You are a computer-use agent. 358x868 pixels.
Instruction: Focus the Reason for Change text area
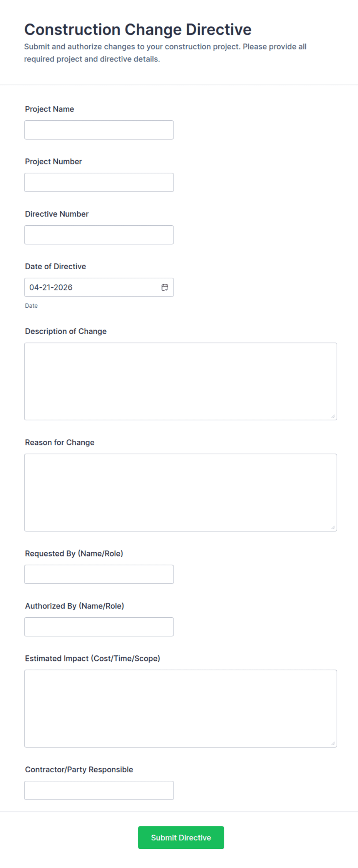coord(180,492)
